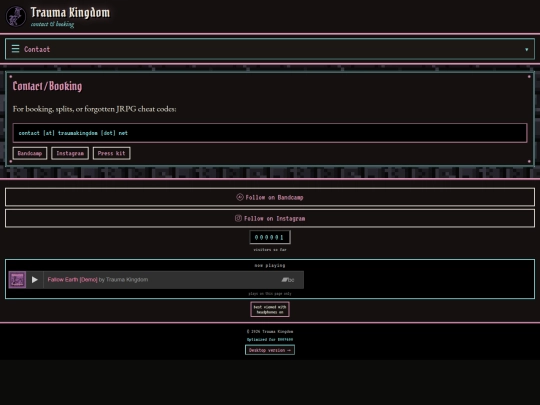Click the Follow on Instagram text
This screenshot has width=540, height=405.
(274, 218)
